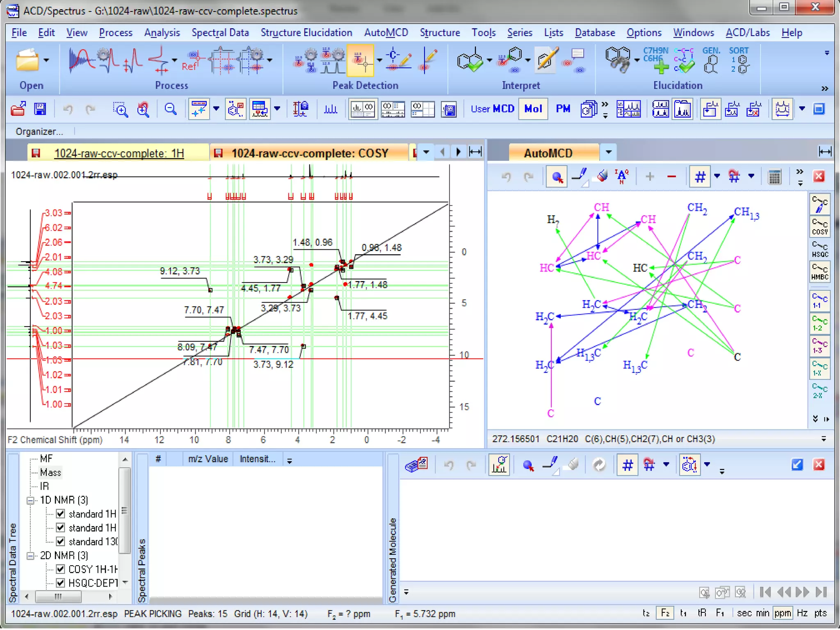Viewport: 840px width, 630px height.
Task: Select the ppm units in status bar
Action: click(x=782, y=613)
